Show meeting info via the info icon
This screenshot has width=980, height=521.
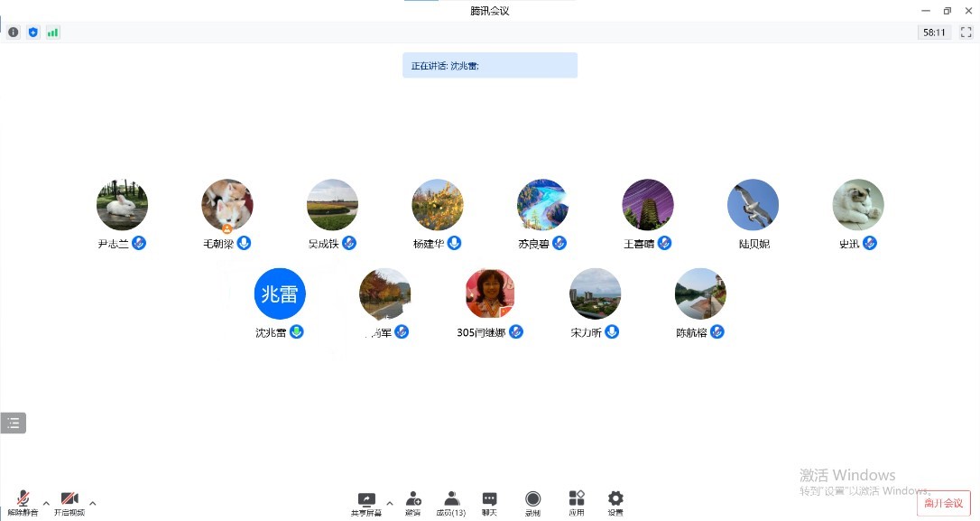point(14,33)
